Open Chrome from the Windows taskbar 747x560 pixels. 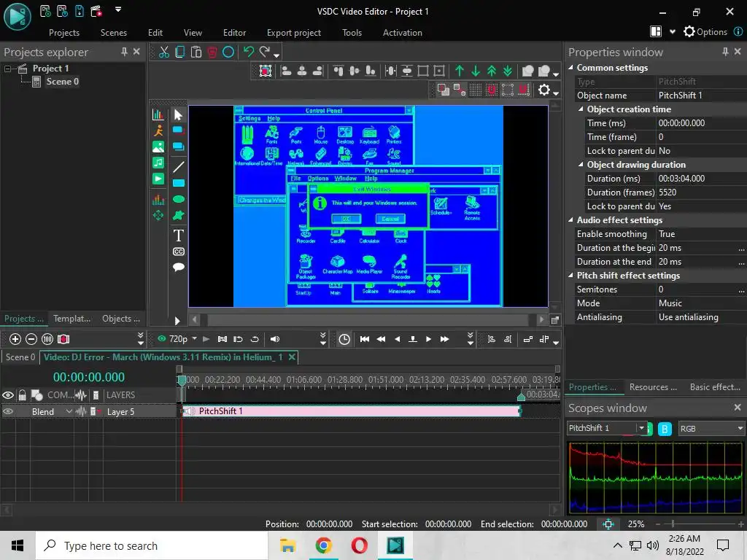(x=323, y=545)
